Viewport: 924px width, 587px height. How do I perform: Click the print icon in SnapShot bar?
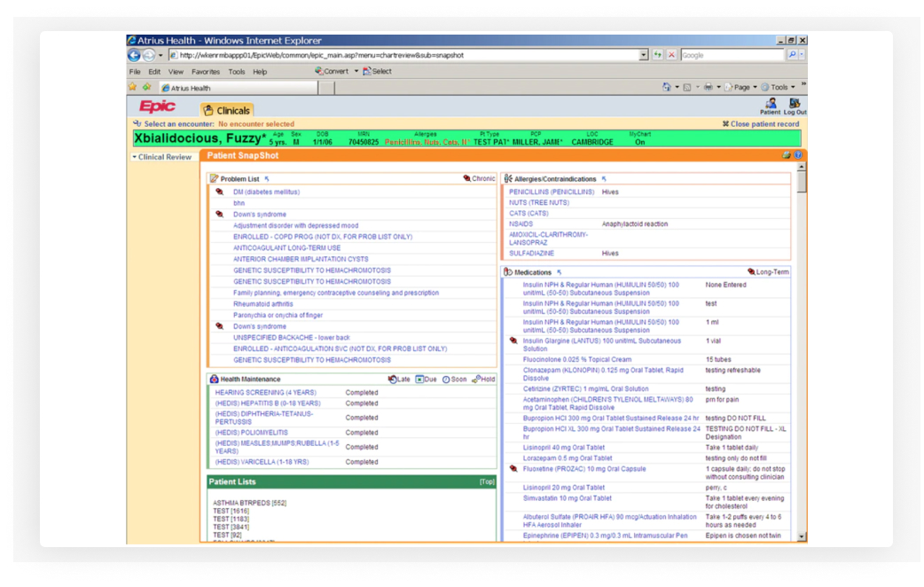click(787, 155)
